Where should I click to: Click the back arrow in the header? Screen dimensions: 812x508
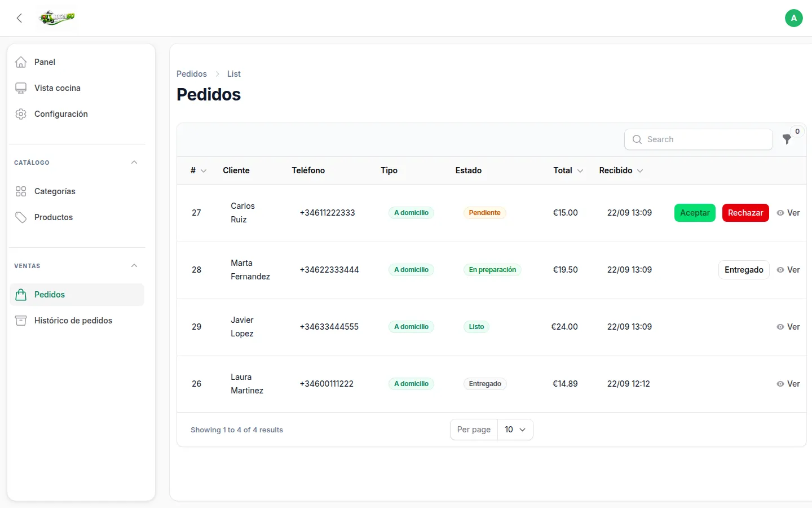[x=19, y=18]
